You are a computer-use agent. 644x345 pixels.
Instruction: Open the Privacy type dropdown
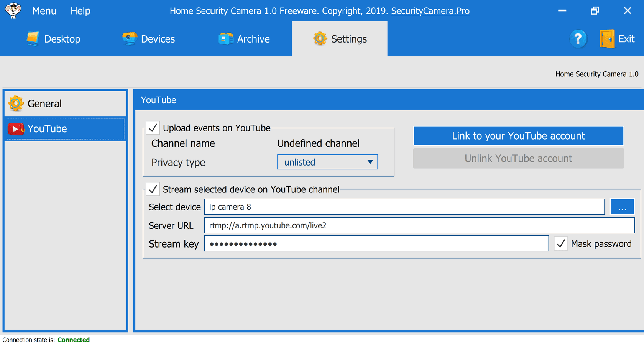pos(327,162)
